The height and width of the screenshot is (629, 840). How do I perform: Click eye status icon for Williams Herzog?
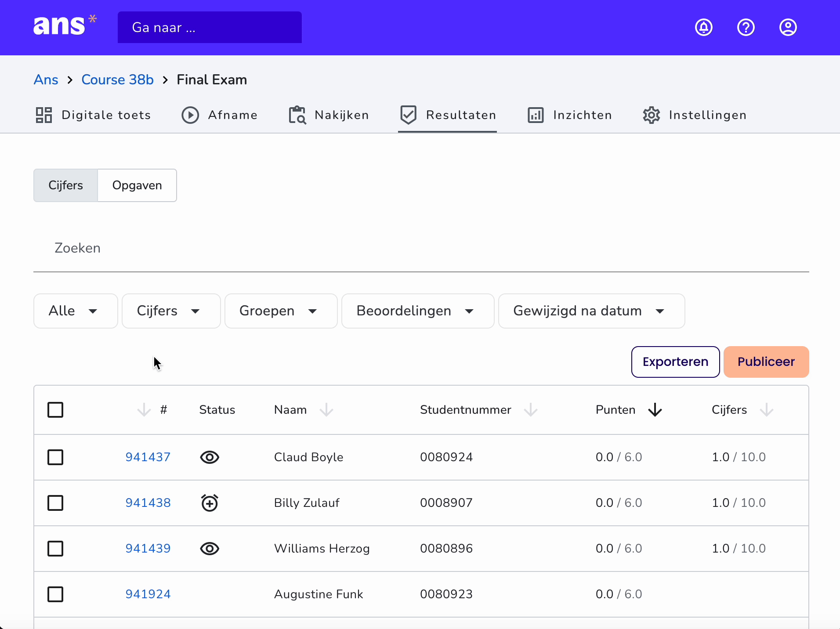pyautogui.click(x=210, y=549)
